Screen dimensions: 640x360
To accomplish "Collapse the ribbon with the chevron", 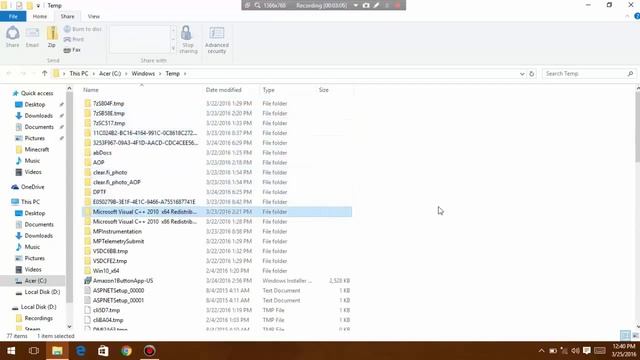I will [627, 16].
